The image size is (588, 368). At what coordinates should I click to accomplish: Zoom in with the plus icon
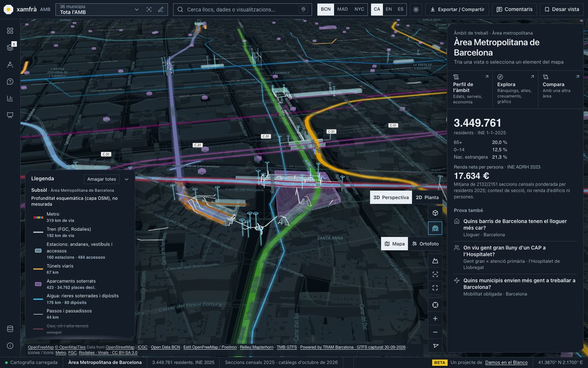tap(435, 318)
